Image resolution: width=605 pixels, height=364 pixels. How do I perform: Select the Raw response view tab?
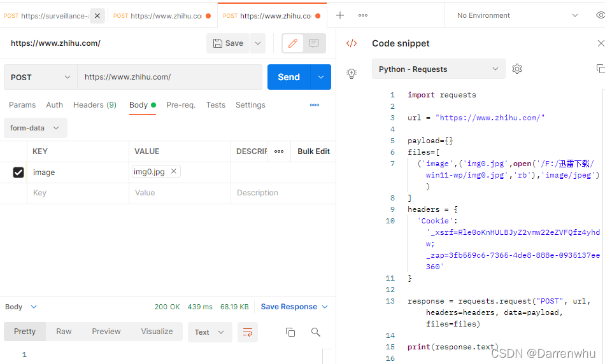click(x=64, y=332)
